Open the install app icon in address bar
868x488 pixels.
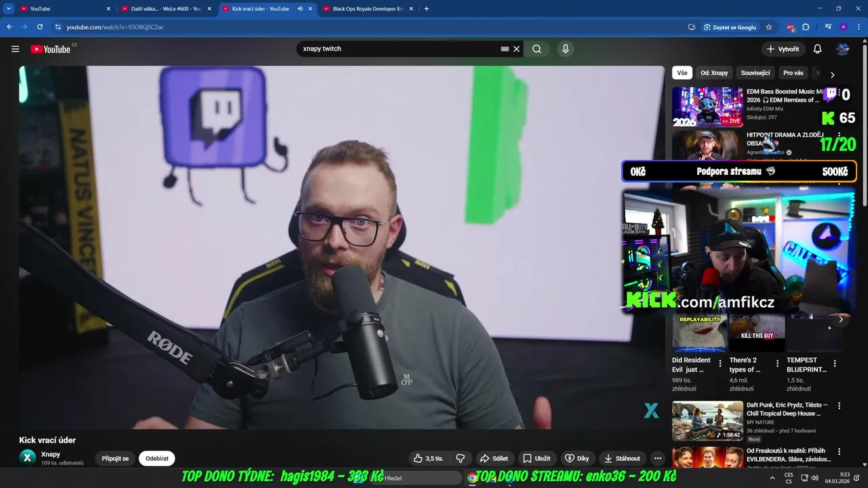point(692,27)
